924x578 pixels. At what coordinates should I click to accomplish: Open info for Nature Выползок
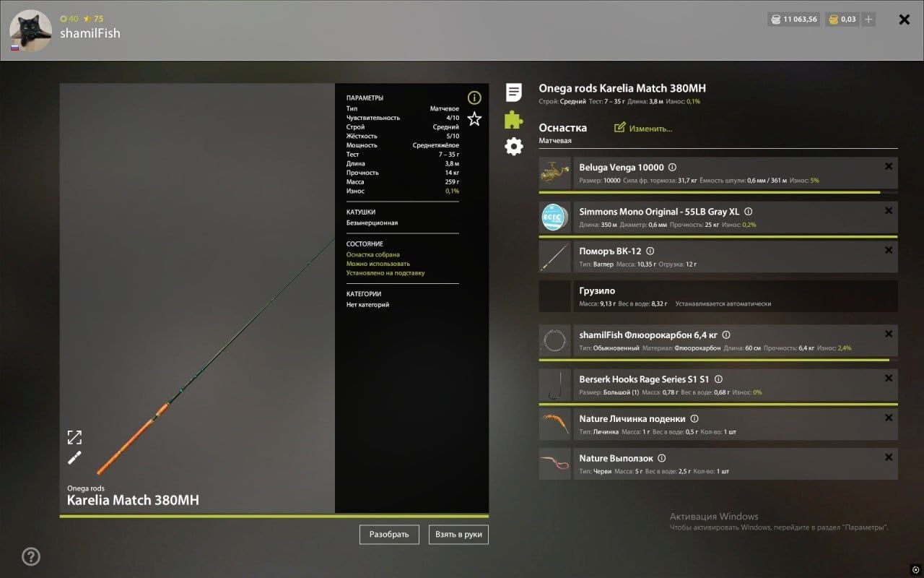[661, 458]
